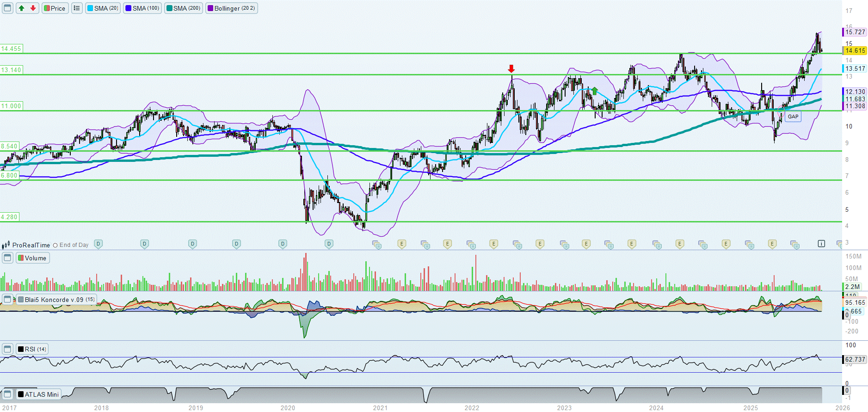Screen dimensions: 868x412
Task: Open the SMA (20) indicator settings
Action: point(103,8)
